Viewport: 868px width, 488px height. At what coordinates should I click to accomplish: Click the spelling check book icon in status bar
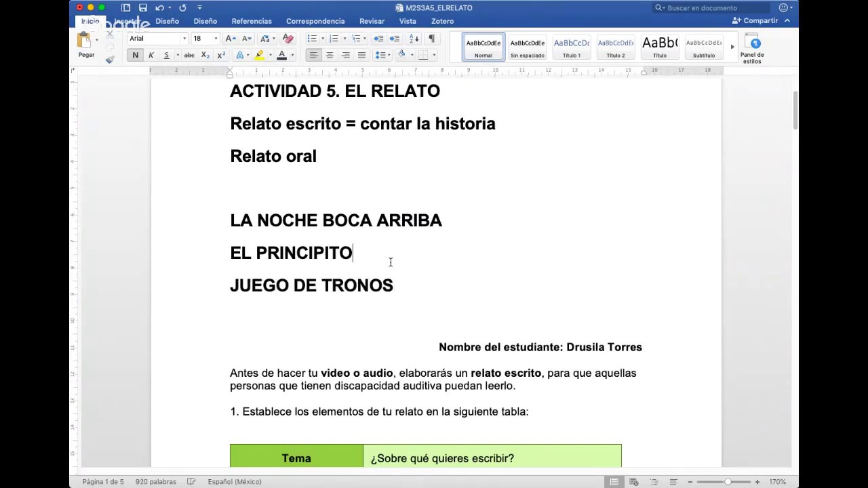(x=191, y=482)
